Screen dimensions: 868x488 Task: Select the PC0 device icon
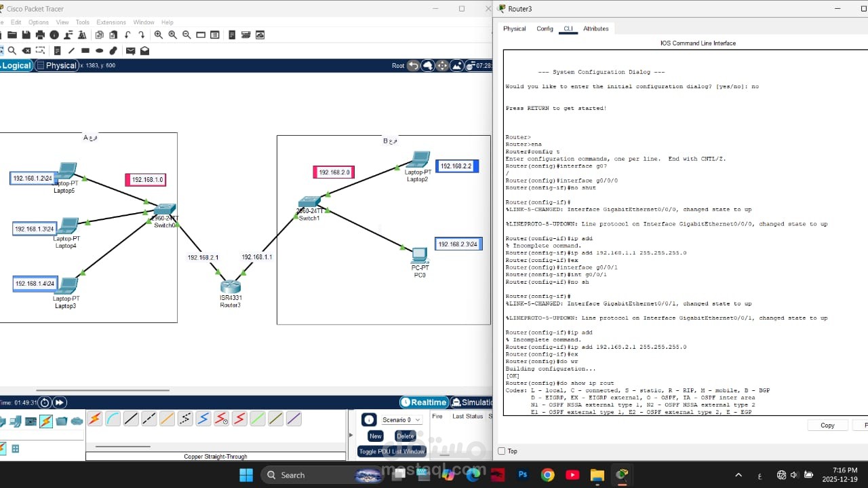click(x=420, y=256)
